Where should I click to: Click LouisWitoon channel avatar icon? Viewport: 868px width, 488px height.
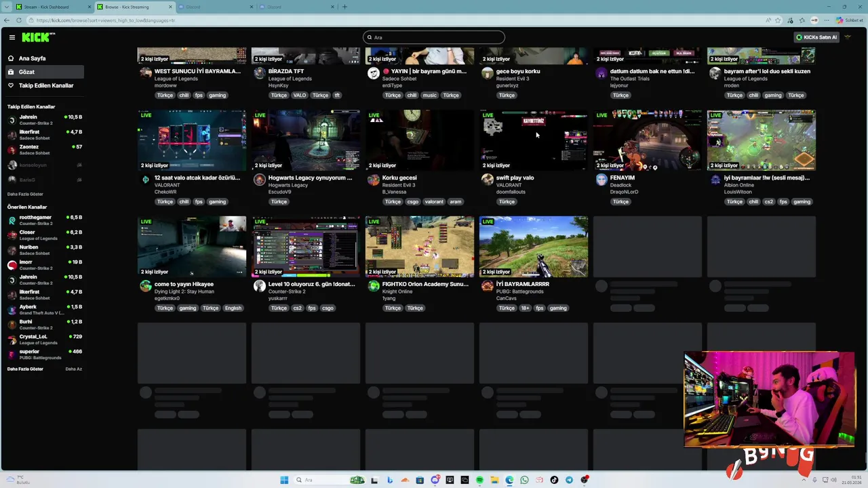click(715, 180)
